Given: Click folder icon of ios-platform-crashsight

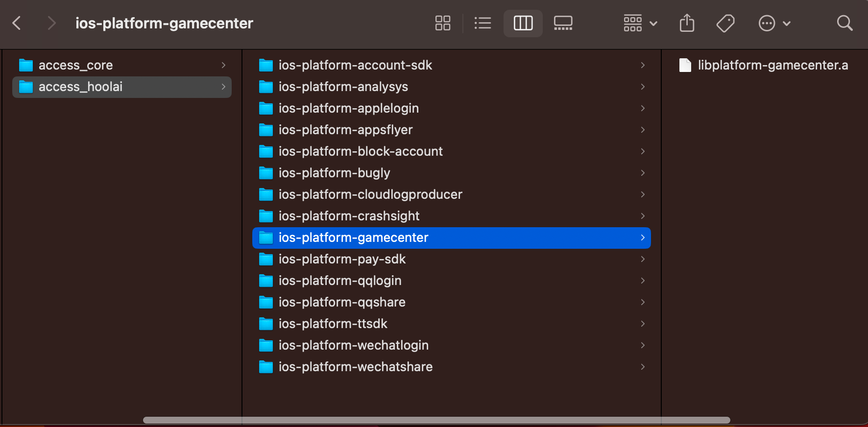Looking at the screenshot, I should tap(266, 216).
